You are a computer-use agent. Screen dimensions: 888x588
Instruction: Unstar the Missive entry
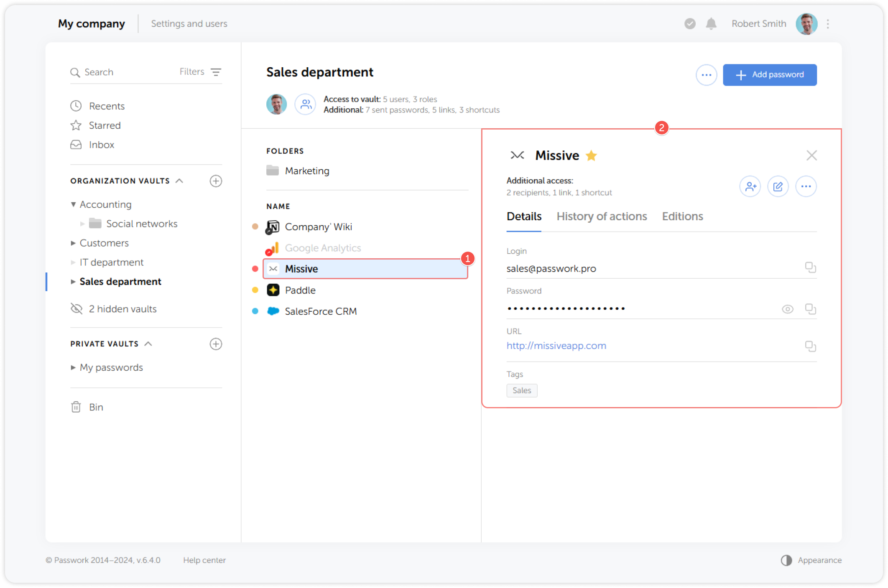click(x=591, y=155)
